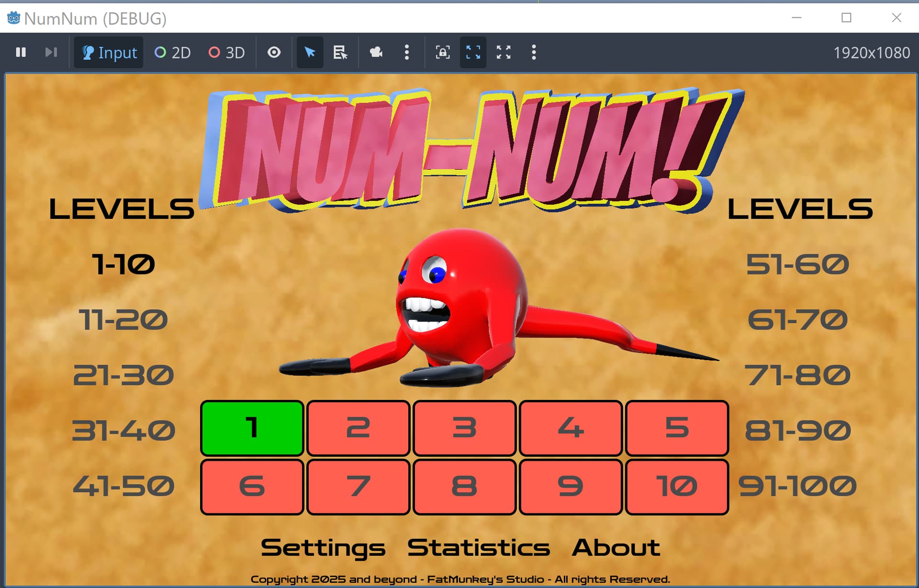Click the left LEVELS heading
919x588 pixels.
tap(122, 209)
